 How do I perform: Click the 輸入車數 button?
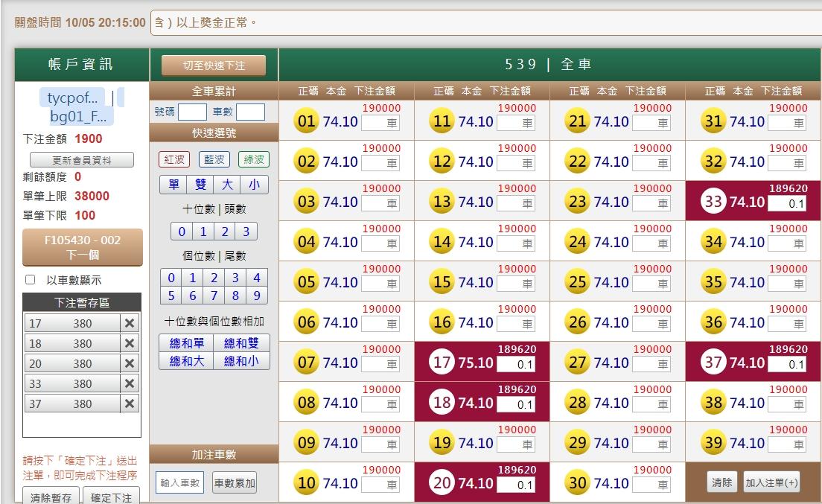coord(180,482)
